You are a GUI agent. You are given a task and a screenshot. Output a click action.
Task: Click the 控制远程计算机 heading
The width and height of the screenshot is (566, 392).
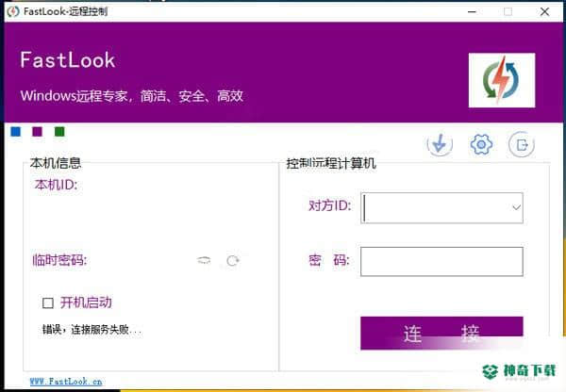(x=331, y=163)
